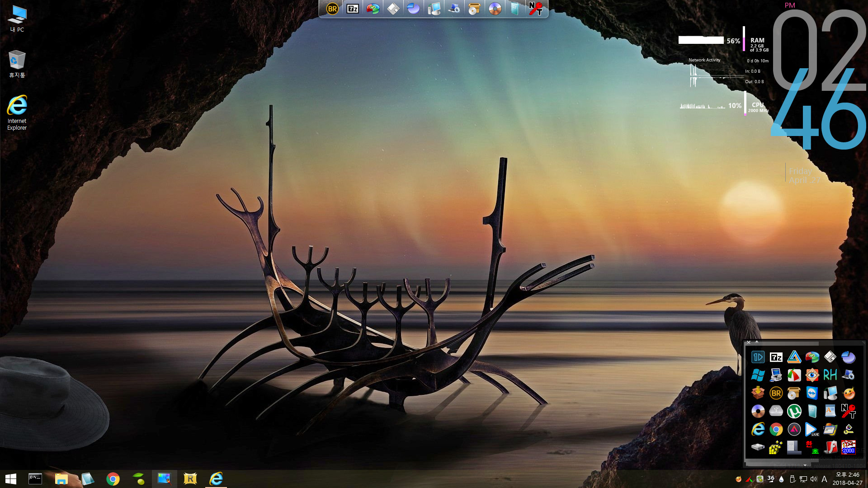Open the Windows Start menu
This screenshot has height=488, width=868.
coord(11,479)
